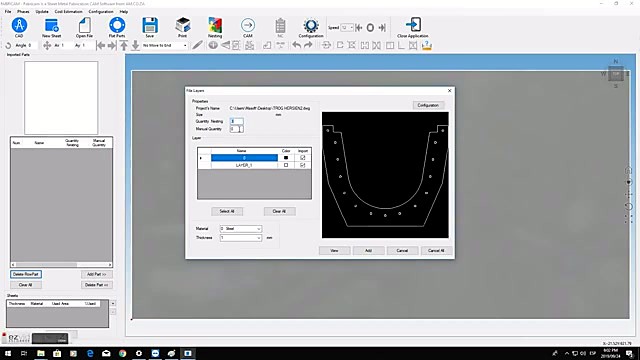The image size is (640, 360).
Task: Click the Select All button
Action: click(x=227, y=211)
